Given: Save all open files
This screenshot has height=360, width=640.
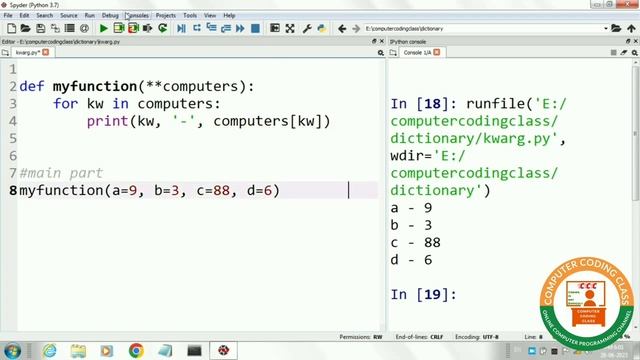Looking at the screenshot, I should pos(55,29).
